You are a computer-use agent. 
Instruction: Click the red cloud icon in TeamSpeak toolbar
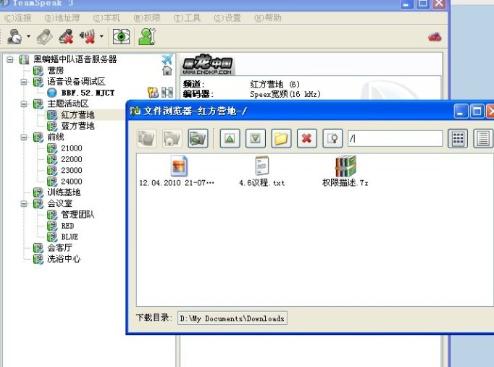tap(435, 37)
